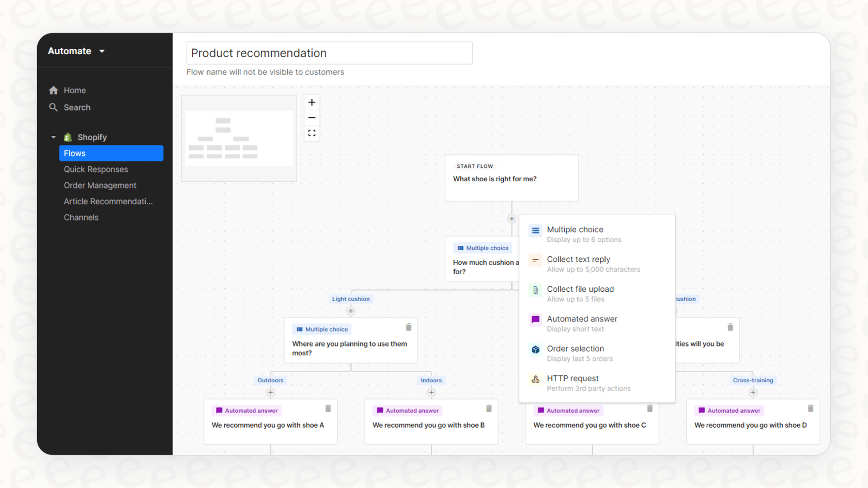Click the fit-to-screen canvas icon

(x=312, y=133)
